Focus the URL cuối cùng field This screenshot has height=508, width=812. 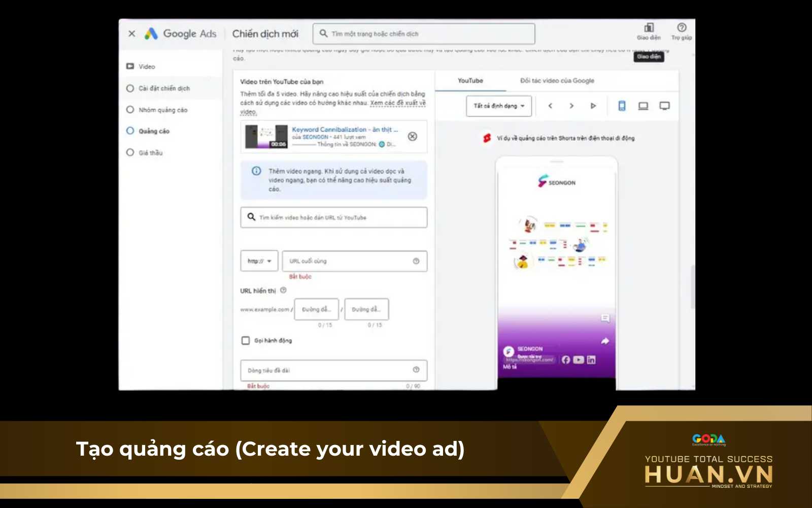[x=354, y=261]
